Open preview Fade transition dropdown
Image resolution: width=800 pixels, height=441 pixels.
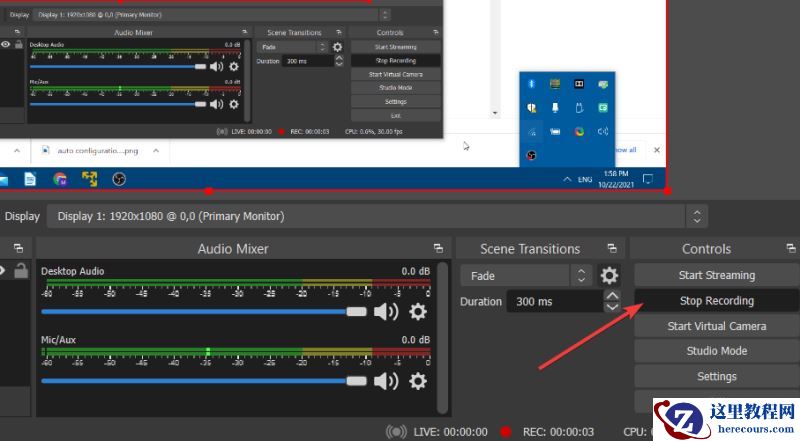(x=291, y=47)
